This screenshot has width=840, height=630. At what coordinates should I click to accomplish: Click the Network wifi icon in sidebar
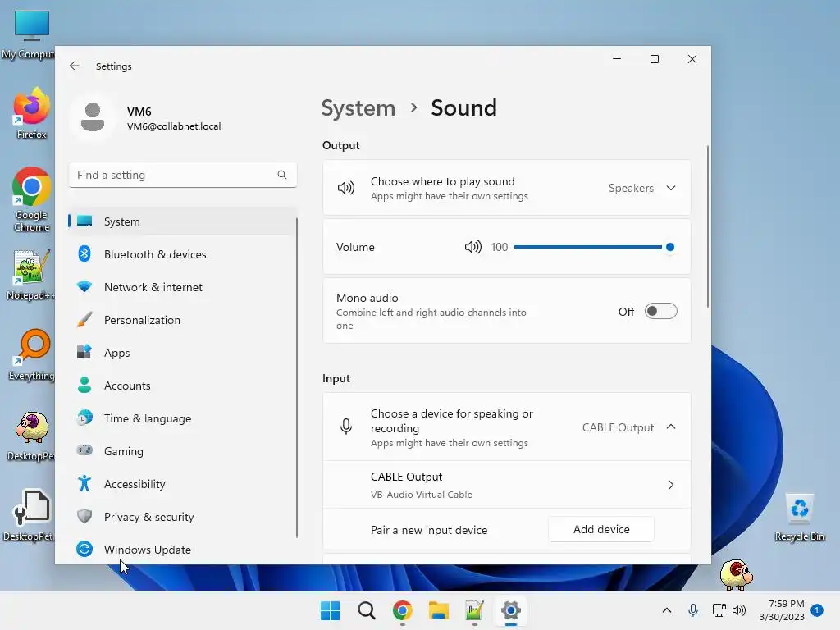(x=84, y=286)
